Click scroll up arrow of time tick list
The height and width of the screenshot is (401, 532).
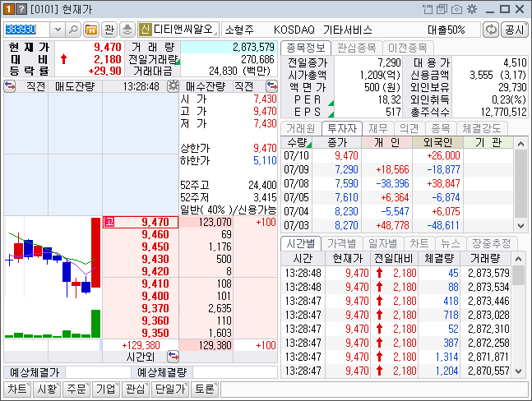(x=518, y=259)
